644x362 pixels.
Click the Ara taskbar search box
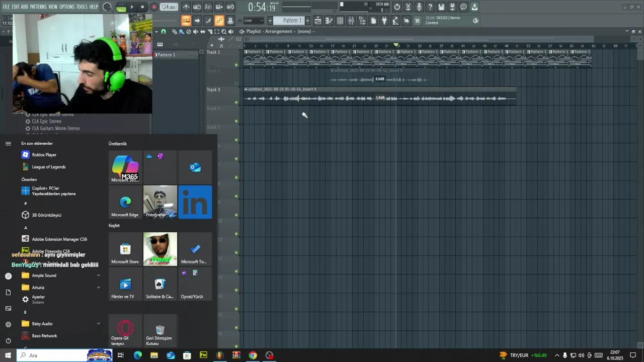pos(64,355)
